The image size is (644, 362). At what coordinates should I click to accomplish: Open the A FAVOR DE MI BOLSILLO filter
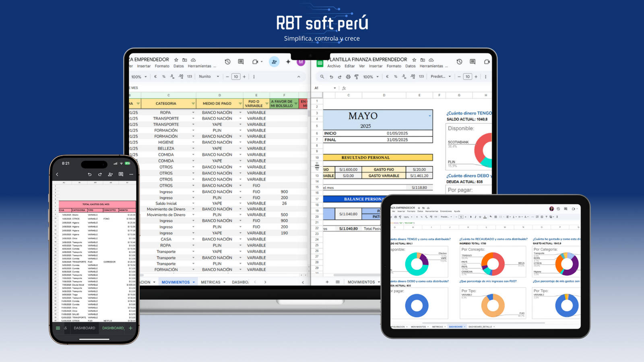(296, 104)
